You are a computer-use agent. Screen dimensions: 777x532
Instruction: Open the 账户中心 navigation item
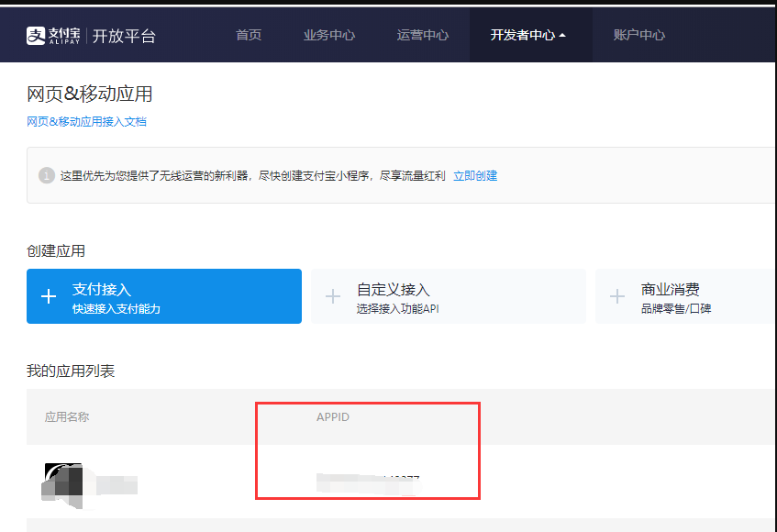tap(639, 35)
